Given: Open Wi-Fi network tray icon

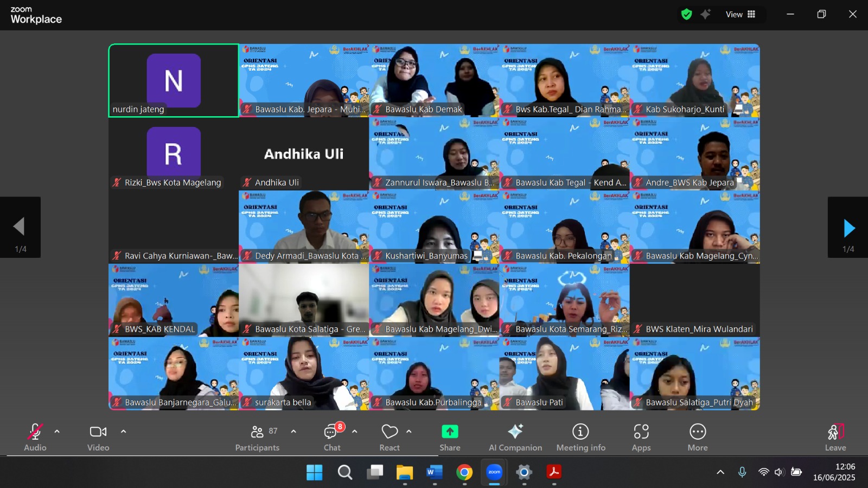Looking at the screenshot, I should click(x=764, y=472).
